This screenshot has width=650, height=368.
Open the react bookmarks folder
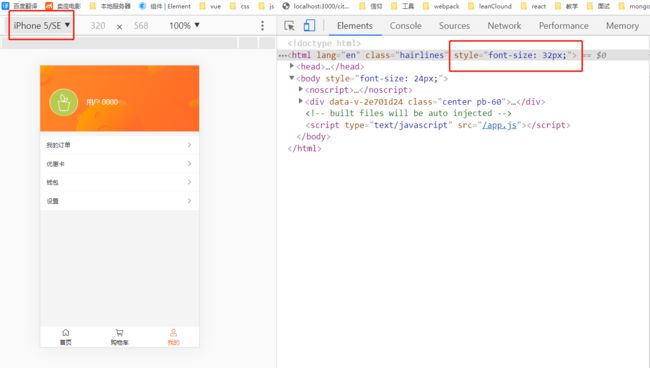(534, 6)
